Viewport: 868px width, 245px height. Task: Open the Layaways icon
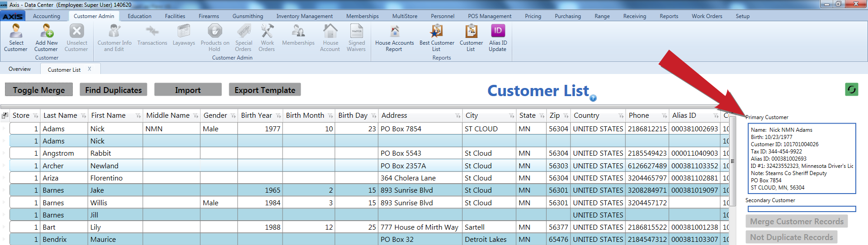click(184, 35)
